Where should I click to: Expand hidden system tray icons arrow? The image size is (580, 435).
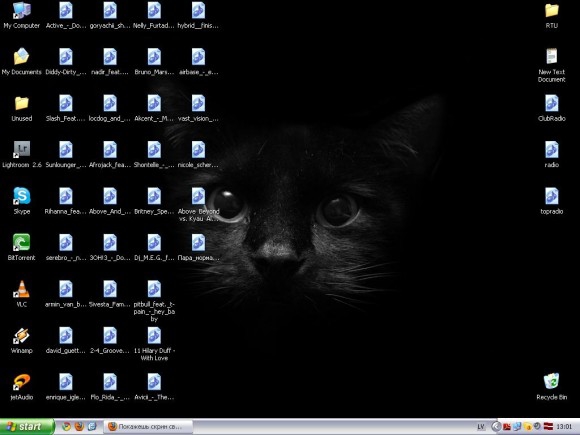(x=496, y=427)
